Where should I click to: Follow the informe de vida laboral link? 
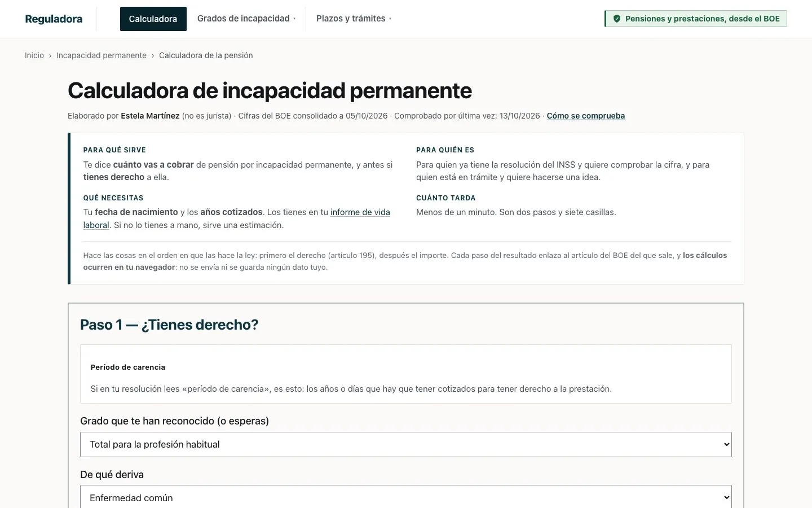point(360,212)
